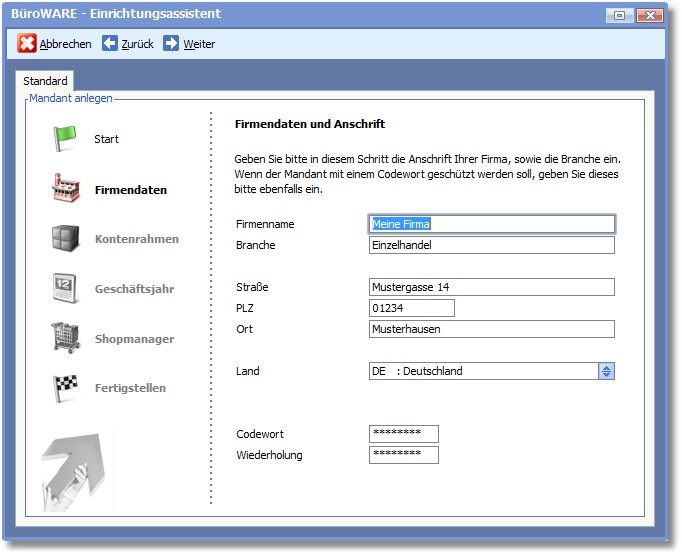
Task: Select the PLZ postal code field
Action: coord(411,308)
